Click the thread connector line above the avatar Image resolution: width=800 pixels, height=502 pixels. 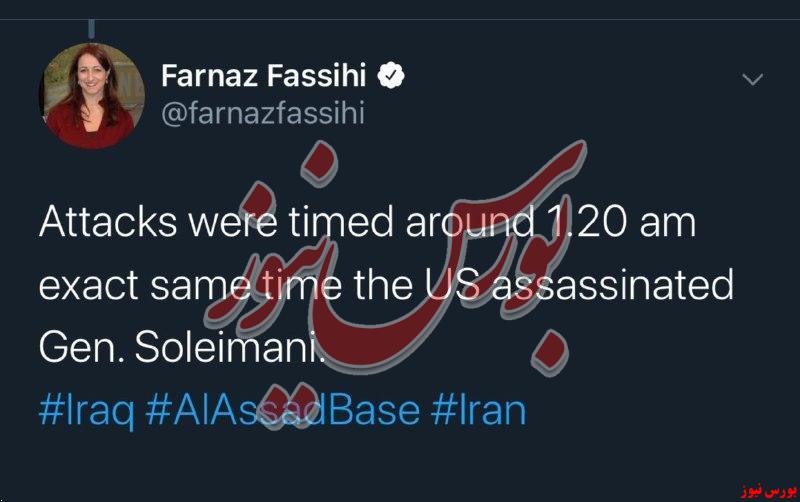click(x=92, y=29)
